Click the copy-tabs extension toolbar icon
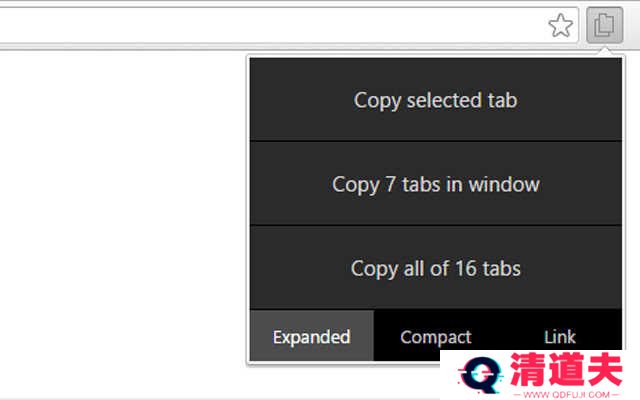640x400 pixels. [x=604, y=25]
